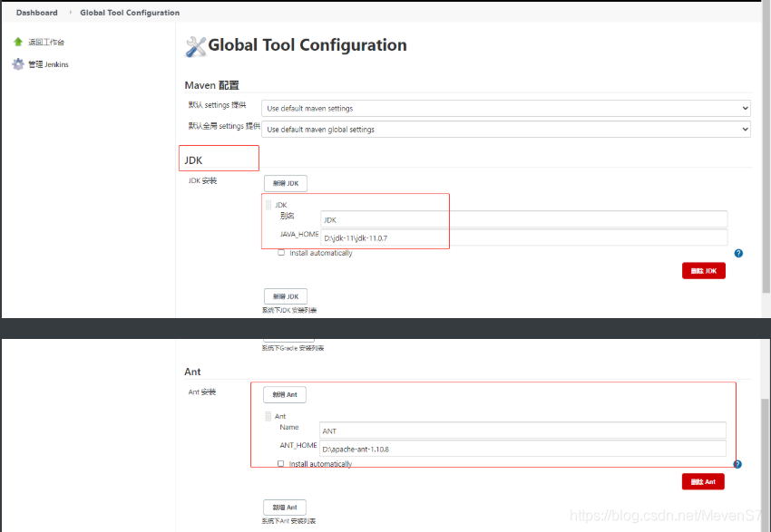Click the red delete Ant button
The width and height of the screenshot is (771, 532).
[x=703, y=481]
